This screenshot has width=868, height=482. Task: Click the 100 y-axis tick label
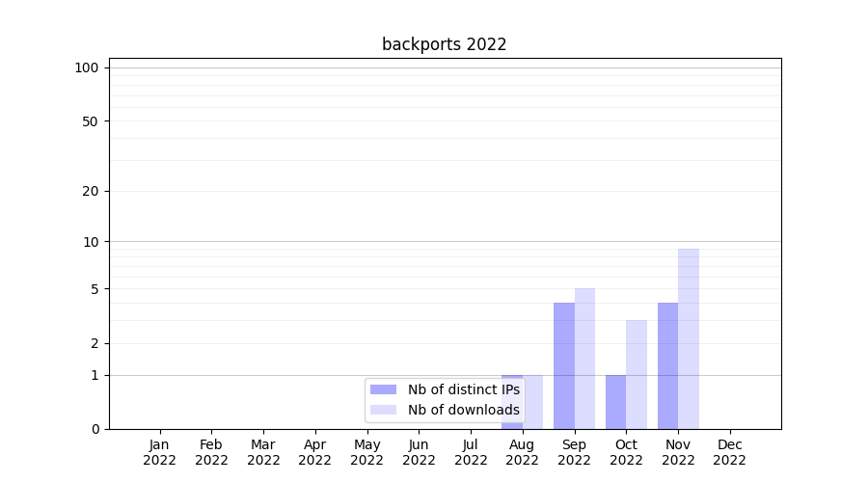coord(87,67)
